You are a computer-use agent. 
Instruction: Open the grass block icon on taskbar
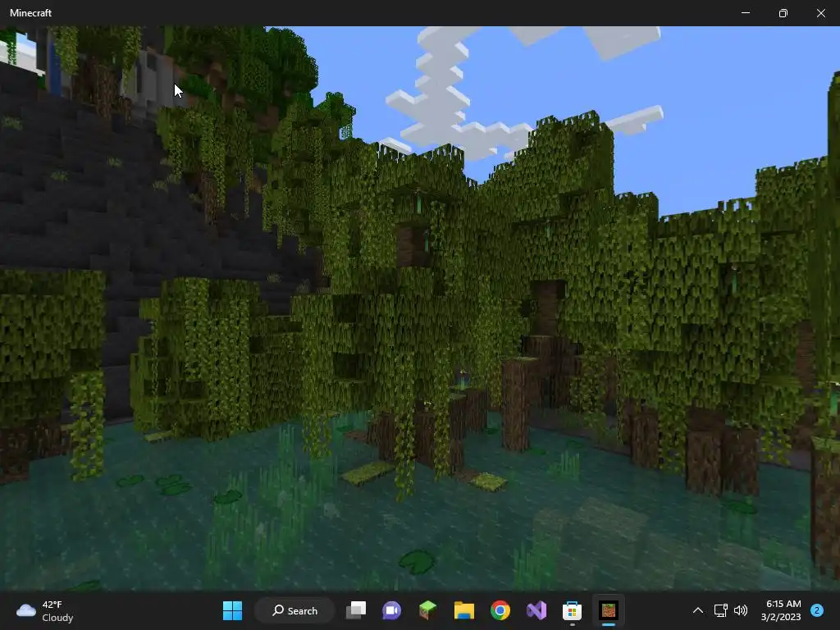click(x=427, y=610)
